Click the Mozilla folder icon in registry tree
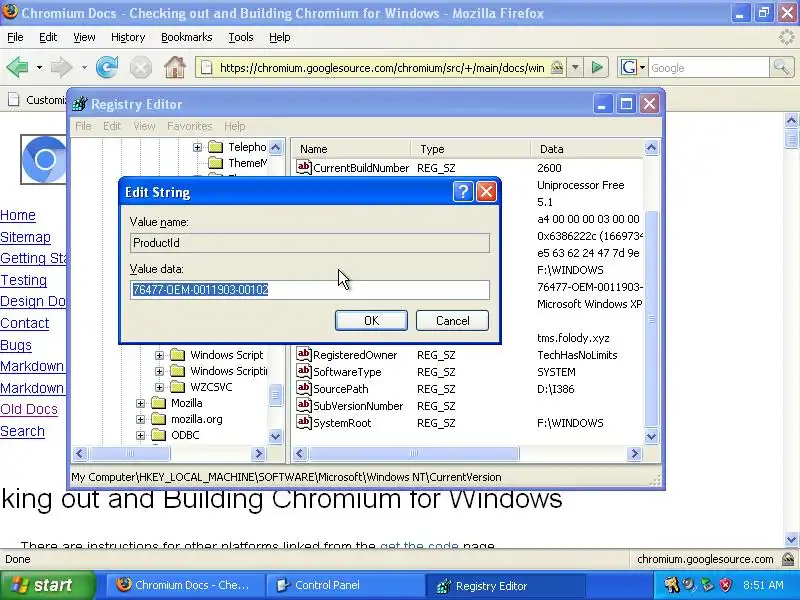Image resolution: width=800 pixels, height=600 pixels. [159, 403]
